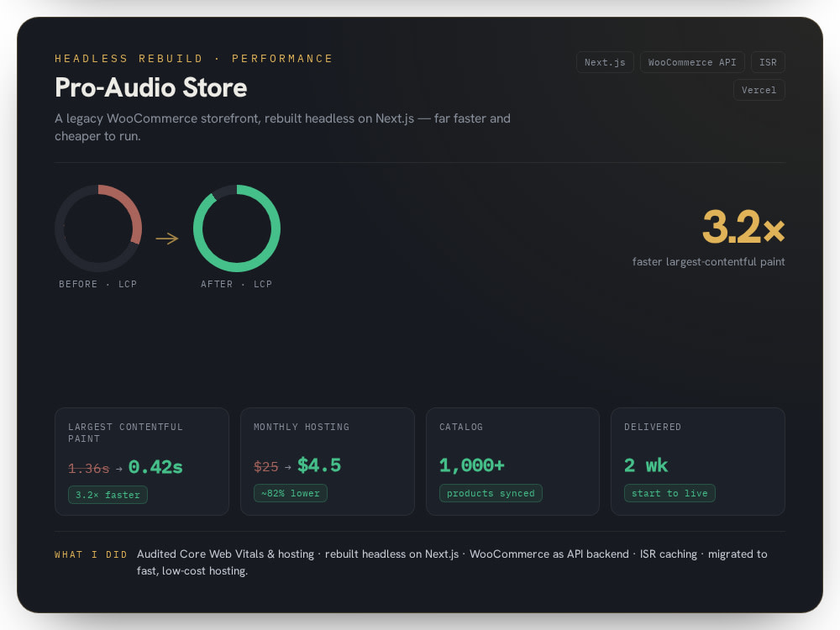The height and width of the screenshot is (630, 840).
Task: Click the Vercel tag
Action: [759, 90]
